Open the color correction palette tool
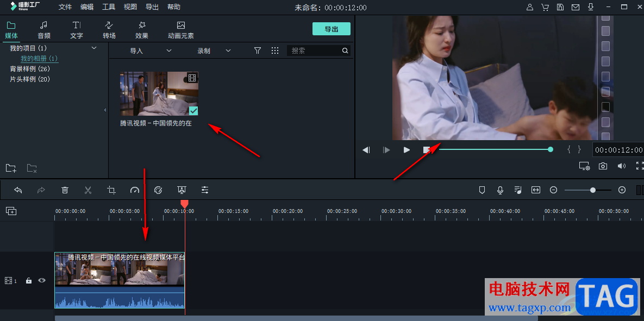The height and width of the screenshot is (321, 644). 158,190
